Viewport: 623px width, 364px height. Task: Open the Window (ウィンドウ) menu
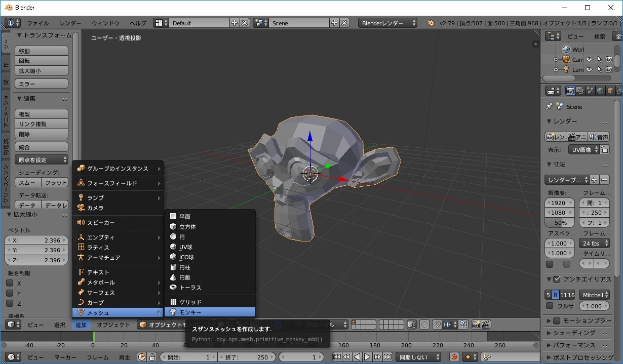click(x=105, y=23)
